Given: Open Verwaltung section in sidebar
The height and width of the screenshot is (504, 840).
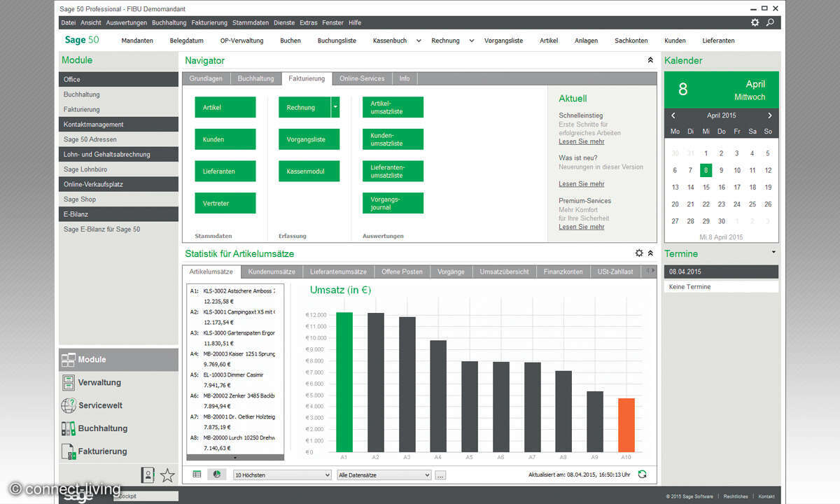Looking at the screenshot, I should (99, 383).
